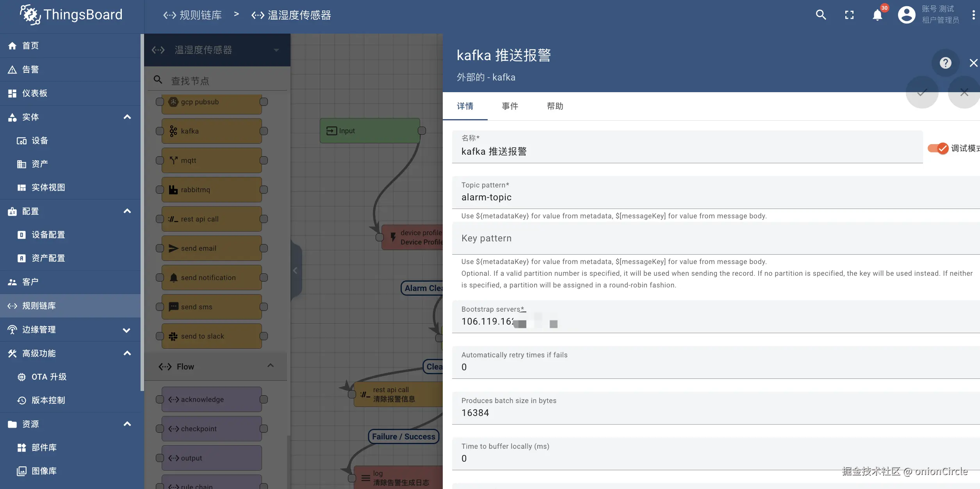This screenshot has height=489, width=980.
Task: Collapse the node palette side arrow
Action: point(295,270)
